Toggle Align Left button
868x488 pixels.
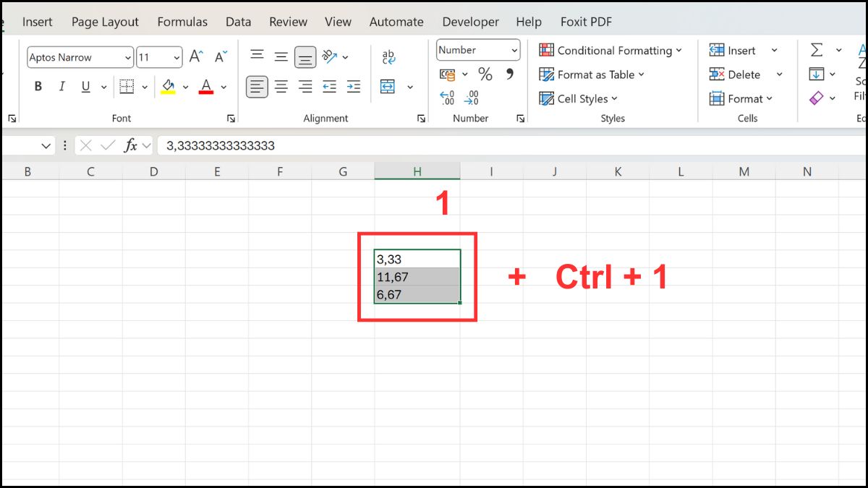[x=257, y=87]
